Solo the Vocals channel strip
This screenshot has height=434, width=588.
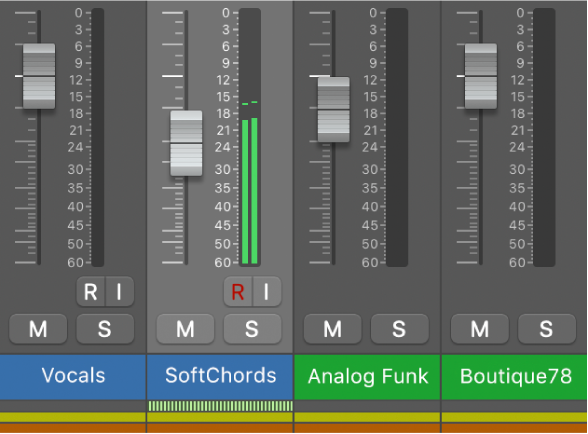(105, 329)
